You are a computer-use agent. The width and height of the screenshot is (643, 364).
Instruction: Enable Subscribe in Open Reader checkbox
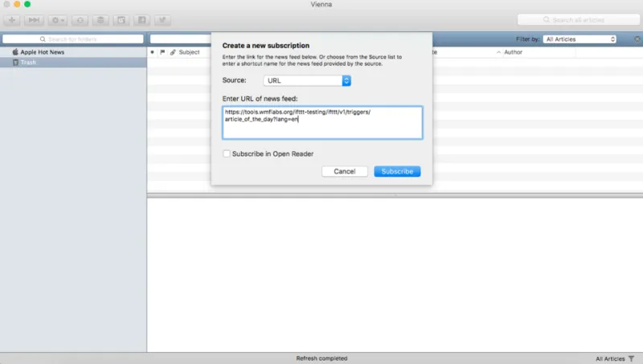227,153
